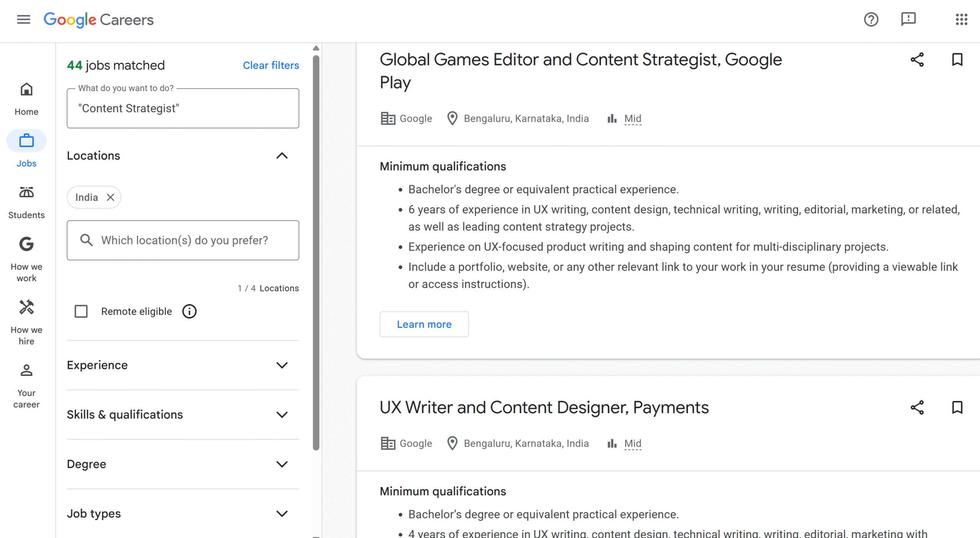Enable the Remote eligible checkbox
This screenshot has height=538, width=980.
pos(81,311)
